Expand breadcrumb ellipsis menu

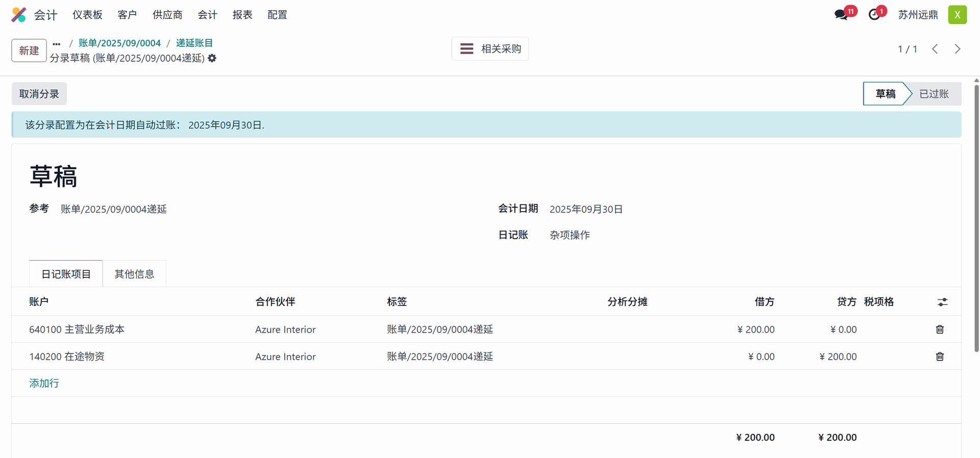click(57, 44)
